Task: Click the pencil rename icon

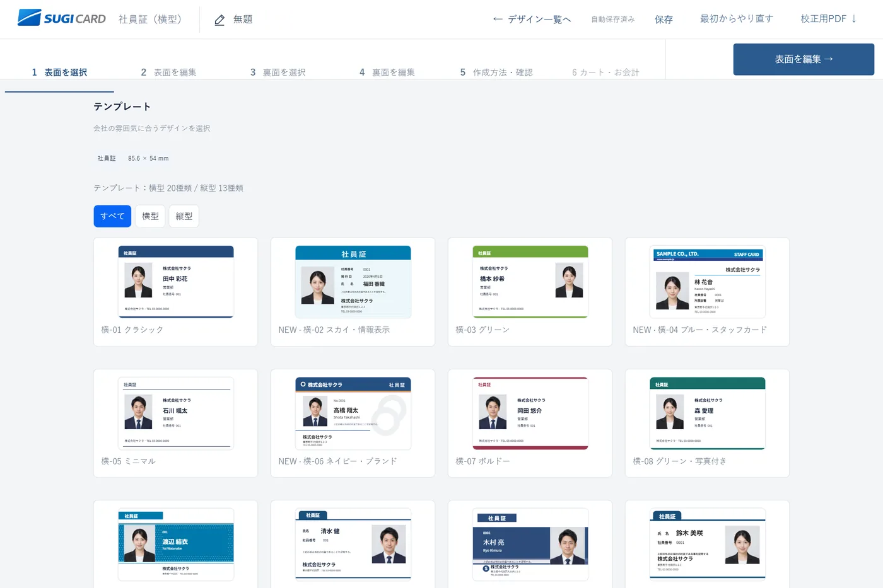Action: click(219, 20)
